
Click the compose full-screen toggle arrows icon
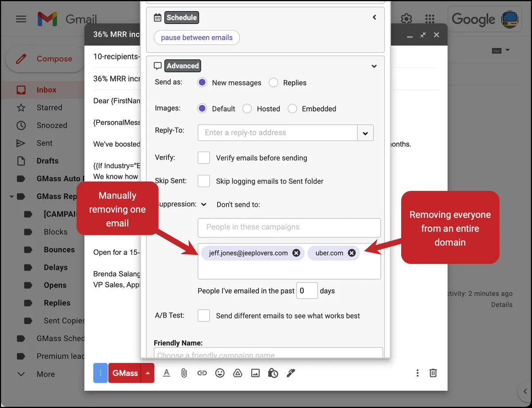[x=423, y=35]
